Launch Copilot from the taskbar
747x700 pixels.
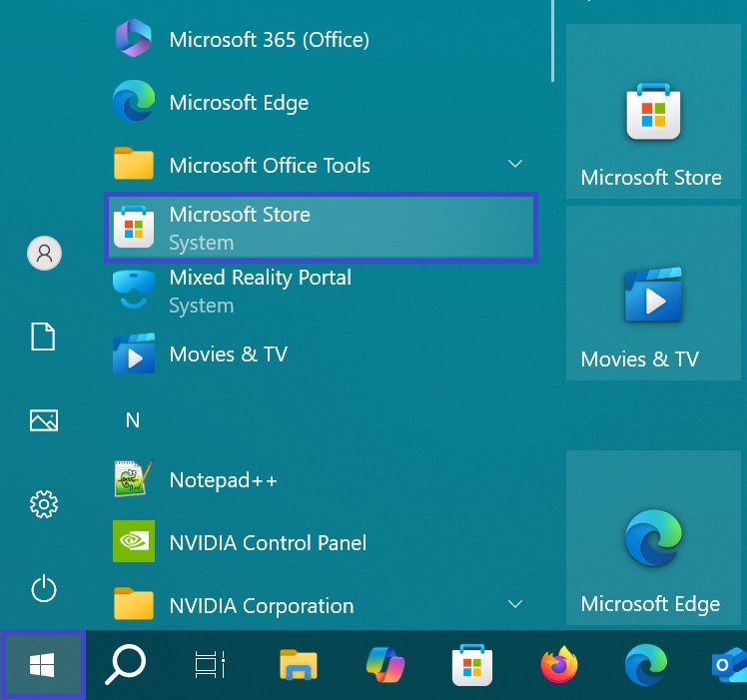click(385, 664)
